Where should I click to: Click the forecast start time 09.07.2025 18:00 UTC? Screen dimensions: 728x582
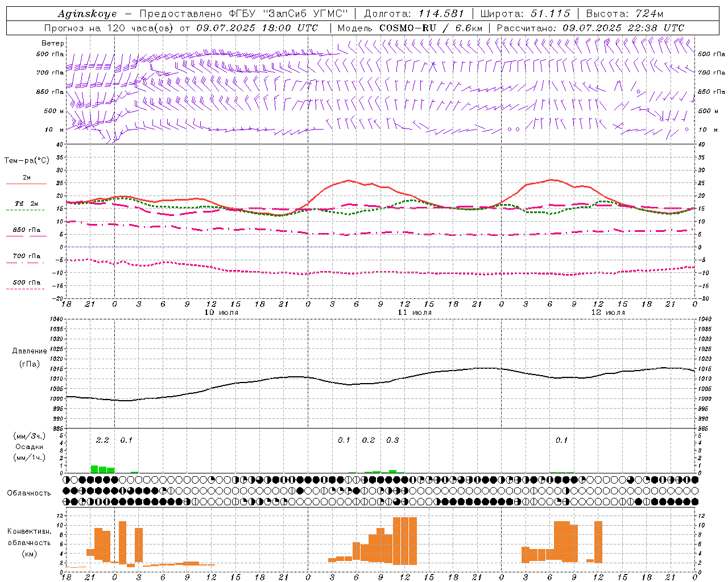click(x=258, y=28)
